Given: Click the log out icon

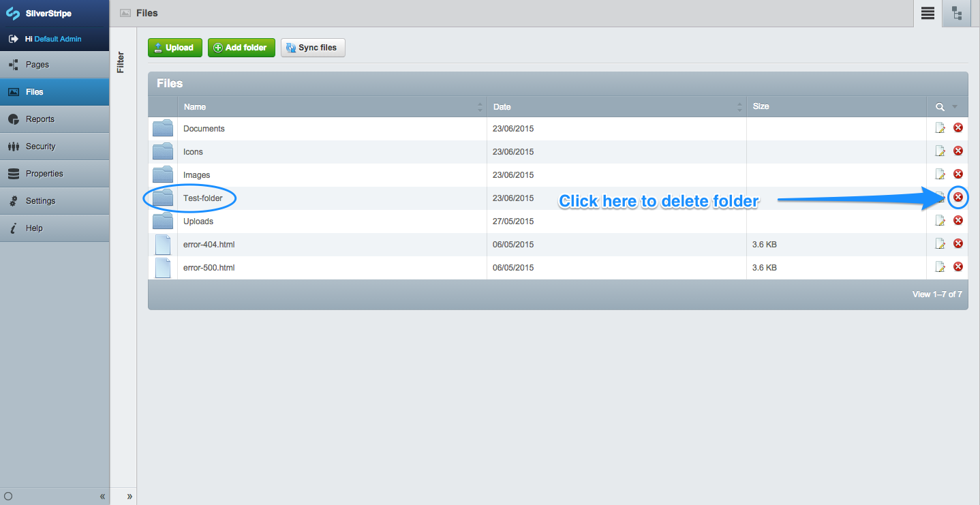Looking at the screenshot, I should pyautogui.click(x=13, y=39).
